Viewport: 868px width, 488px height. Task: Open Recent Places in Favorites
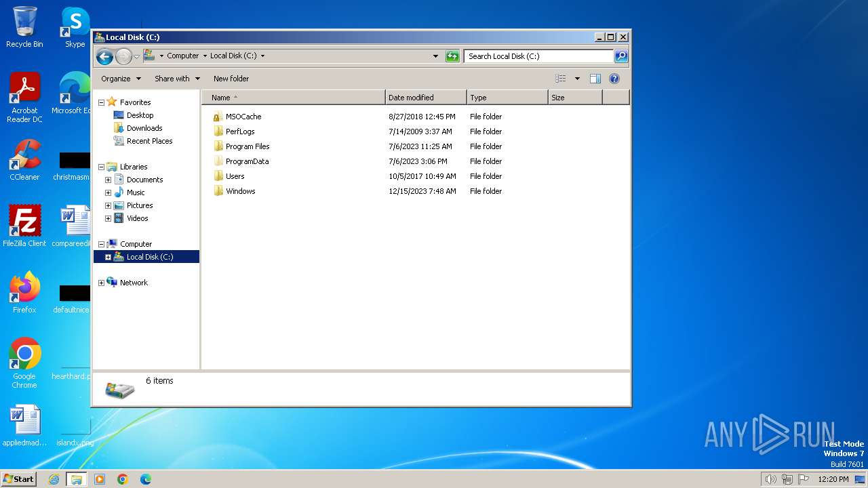click(149, 141)
